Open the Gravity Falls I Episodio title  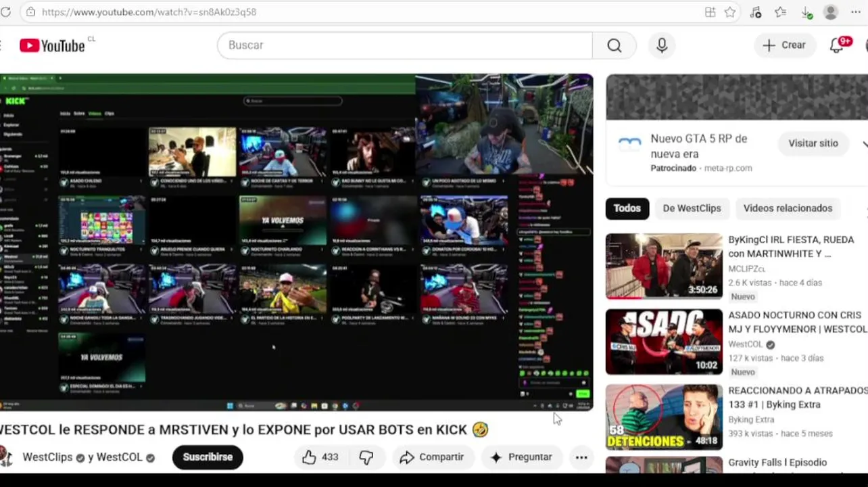click(777, 463)
